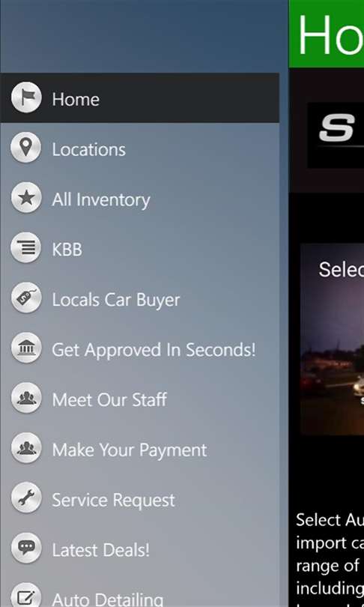Image resolution: width=364 pixels, height=607 pixels.
Task: Open Get Approved In Seconds! link
Action: click(154, 351)
